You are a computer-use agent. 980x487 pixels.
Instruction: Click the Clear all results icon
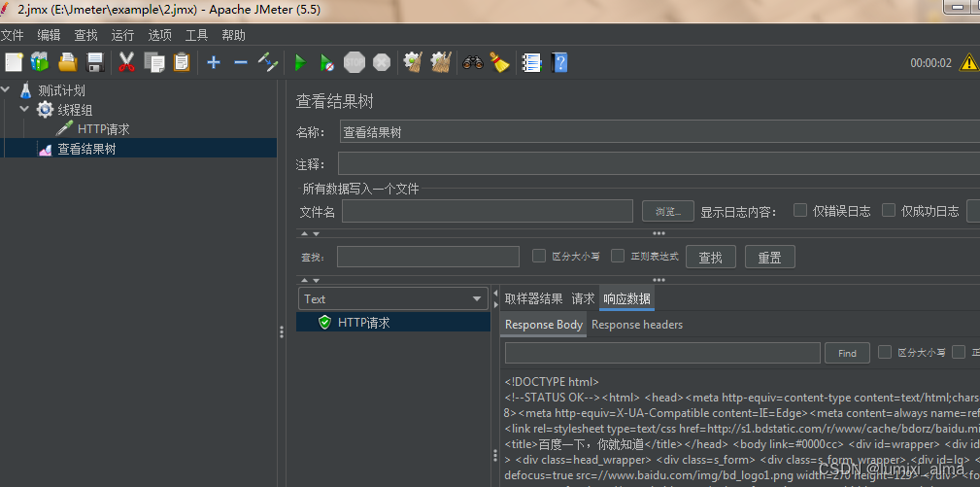point(441,62)
